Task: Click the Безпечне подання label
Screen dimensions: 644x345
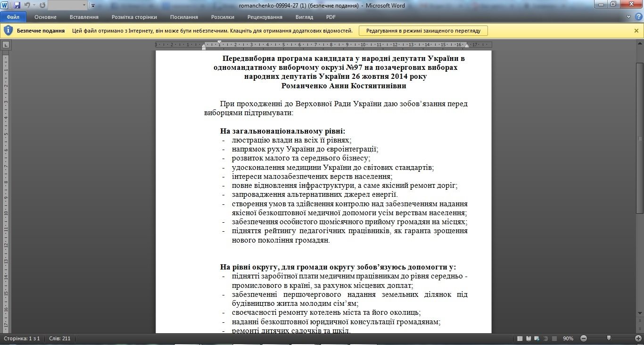Action: click(x=41, y=31)
